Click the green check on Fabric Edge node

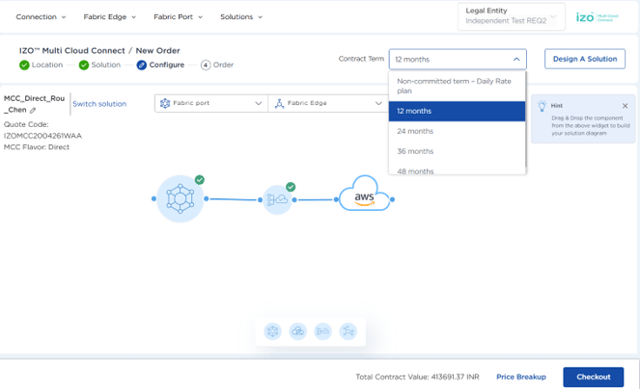click(291, 187)
